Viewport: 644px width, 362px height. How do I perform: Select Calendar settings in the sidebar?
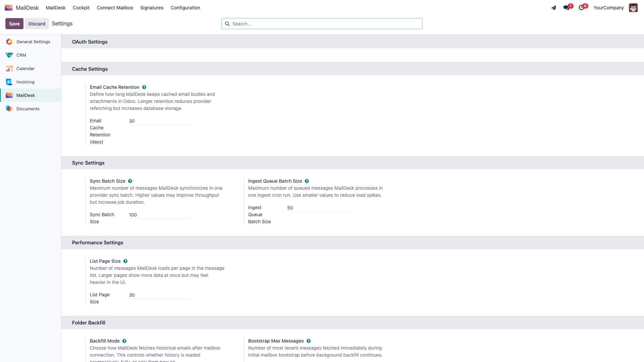(x=31, y=68)
